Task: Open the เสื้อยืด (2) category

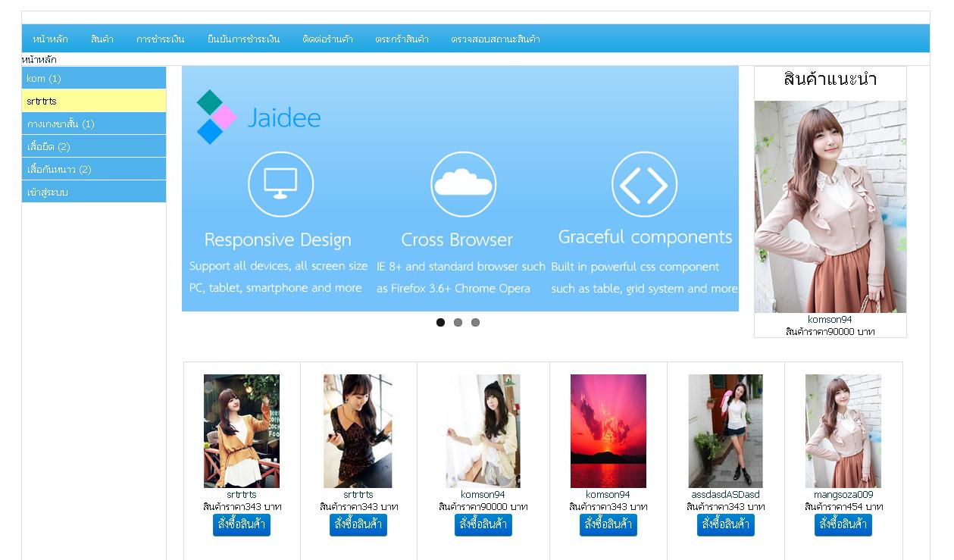Action: [94, 146]
